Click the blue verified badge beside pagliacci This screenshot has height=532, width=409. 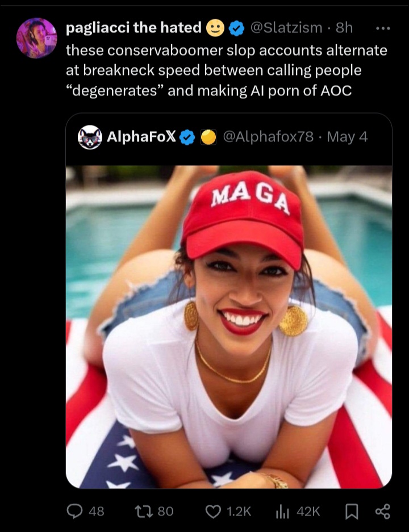(236, 28)
